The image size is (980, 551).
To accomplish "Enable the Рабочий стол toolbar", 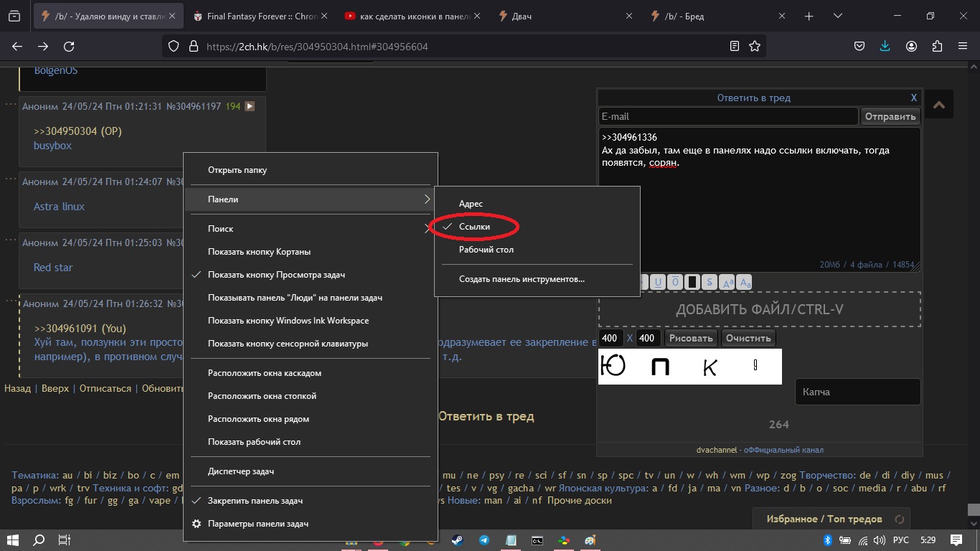I will [537, 250].
